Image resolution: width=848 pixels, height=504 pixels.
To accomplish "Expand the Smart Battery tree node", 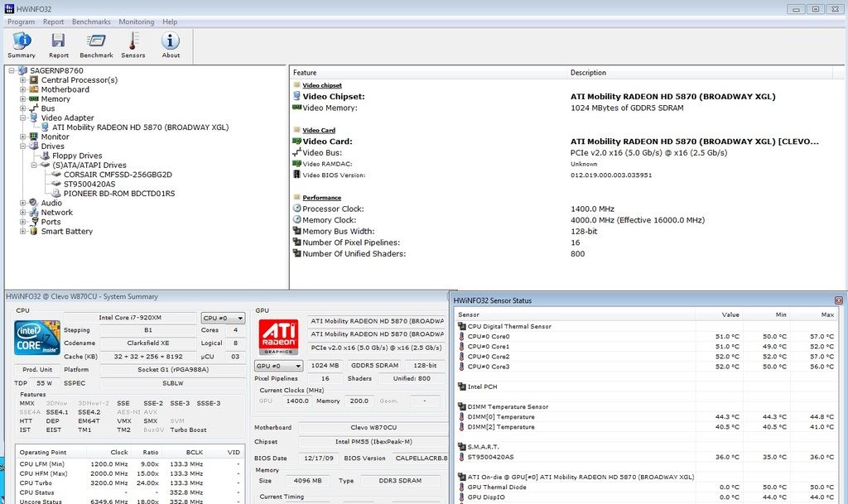I will click(x=22, y=231).
